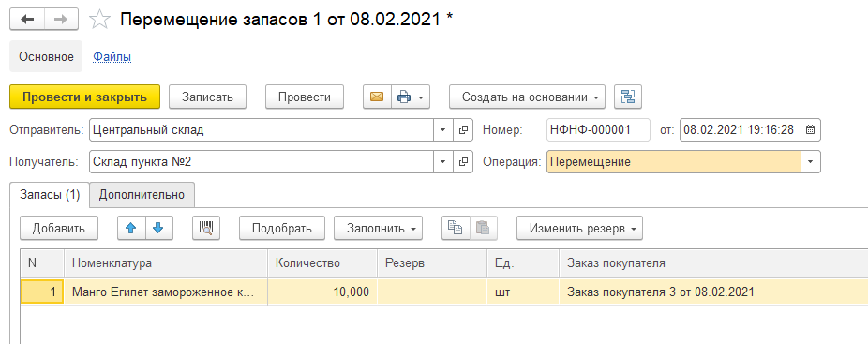Copy rows to clipboard icon
The width and height of the screenshot is (868, 344).
456,228
